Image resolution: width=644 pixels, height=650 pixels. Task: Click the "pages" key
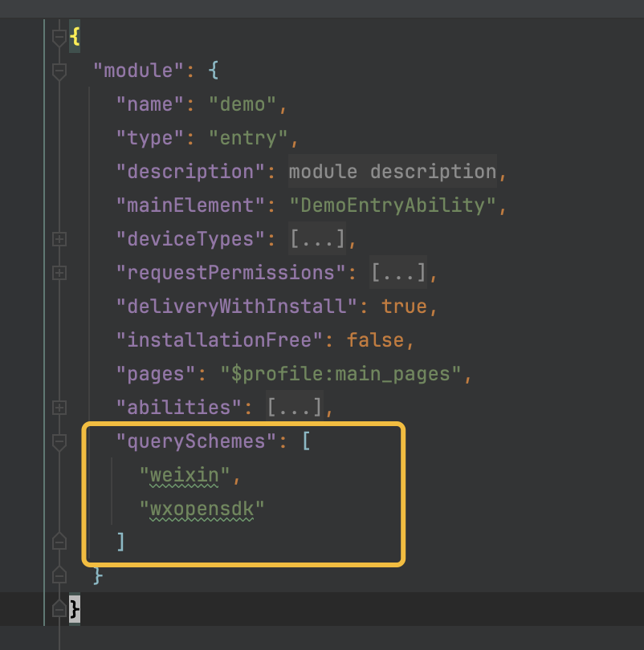pos(155,374)
